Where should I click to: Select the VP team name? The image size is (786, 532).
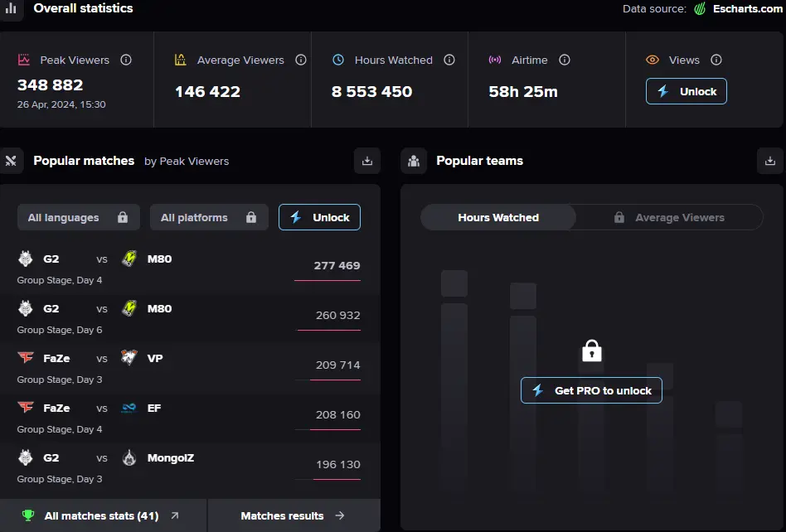pos(155,358)
